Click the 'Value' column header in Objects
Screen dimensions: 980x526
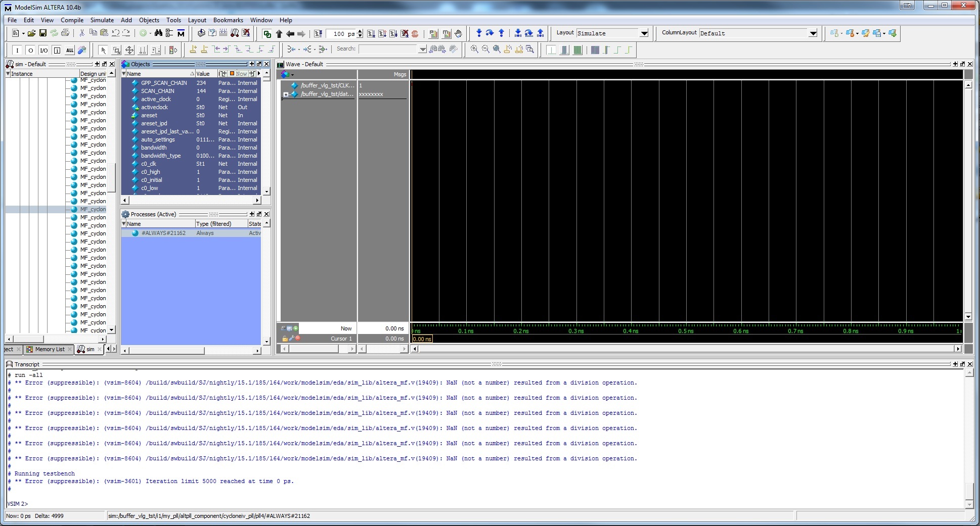pos(206,74)
